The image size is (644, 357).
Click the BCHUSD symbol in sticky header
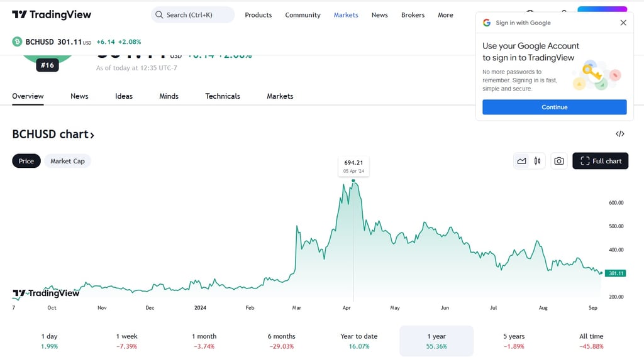pos(40,42)
